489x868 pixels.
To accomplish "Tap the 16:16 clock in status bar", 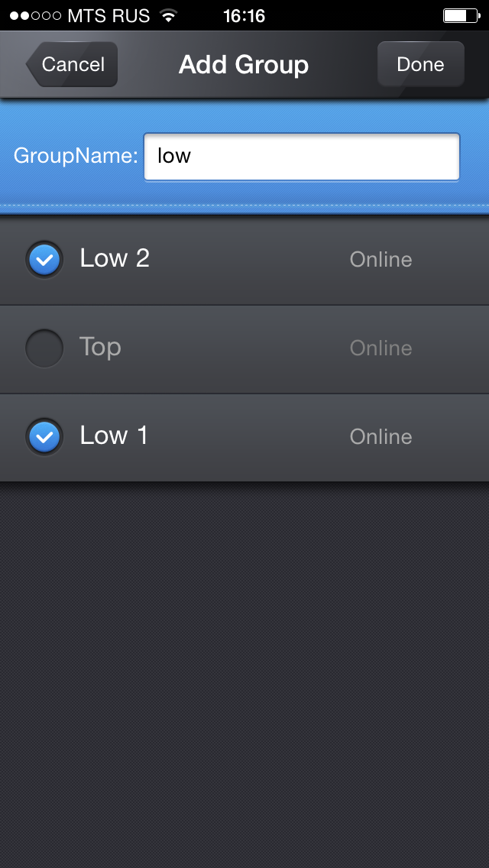I will (x=244, y=15).
